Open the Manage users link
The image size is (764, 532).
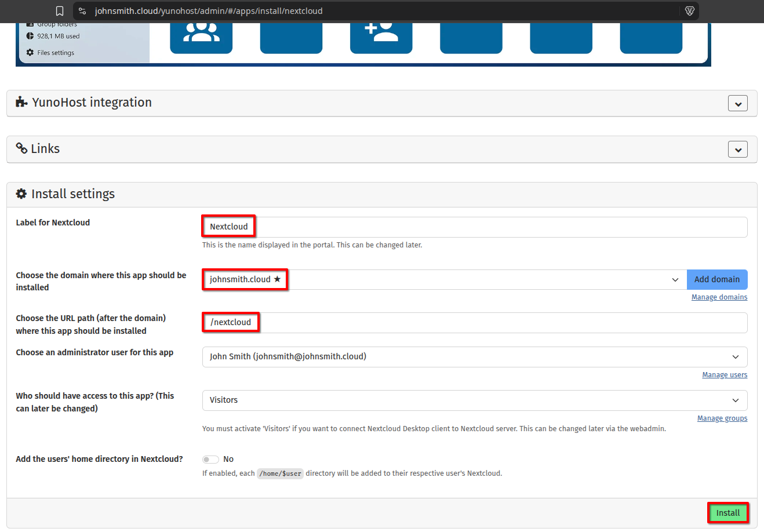[725, 375]
